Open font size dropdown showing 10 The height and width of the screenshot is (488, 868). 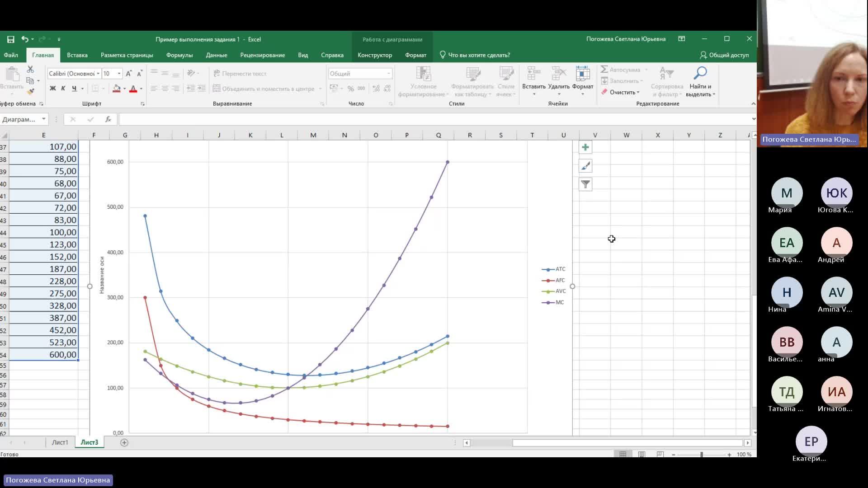pyautogui.click(x=119, y=74)
